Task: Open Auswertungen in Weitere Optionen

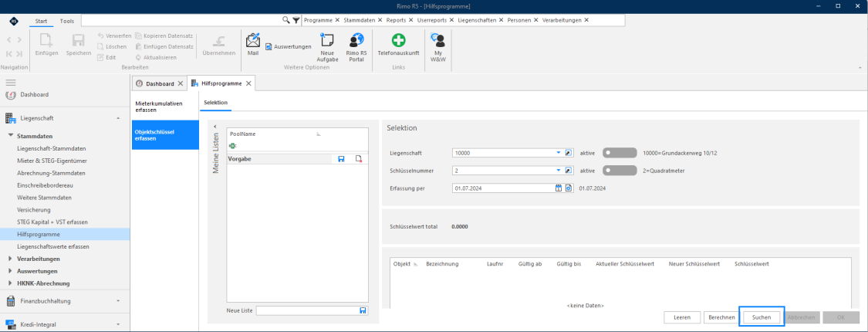Action: (x=289, y=47)
